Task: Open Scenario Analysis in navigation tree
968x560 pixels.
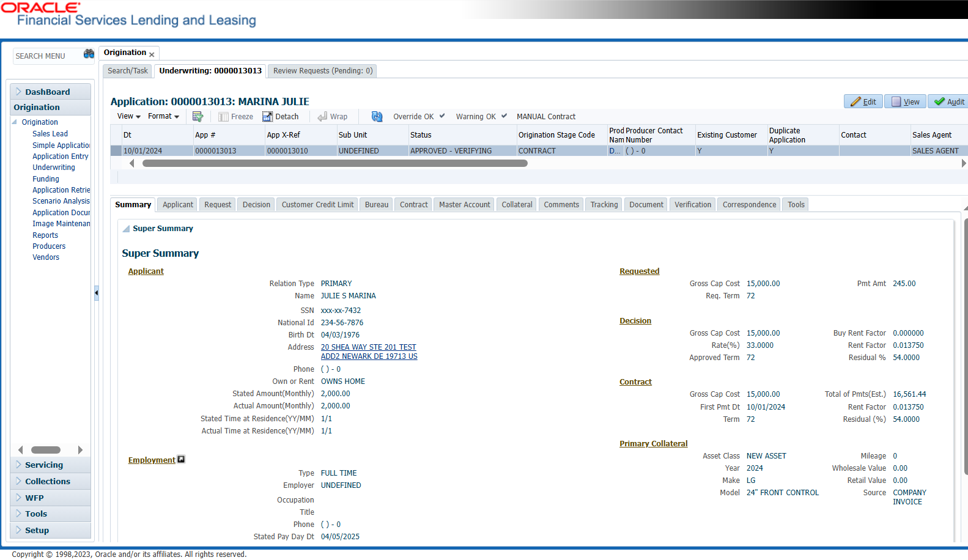Action: point(61,201)
